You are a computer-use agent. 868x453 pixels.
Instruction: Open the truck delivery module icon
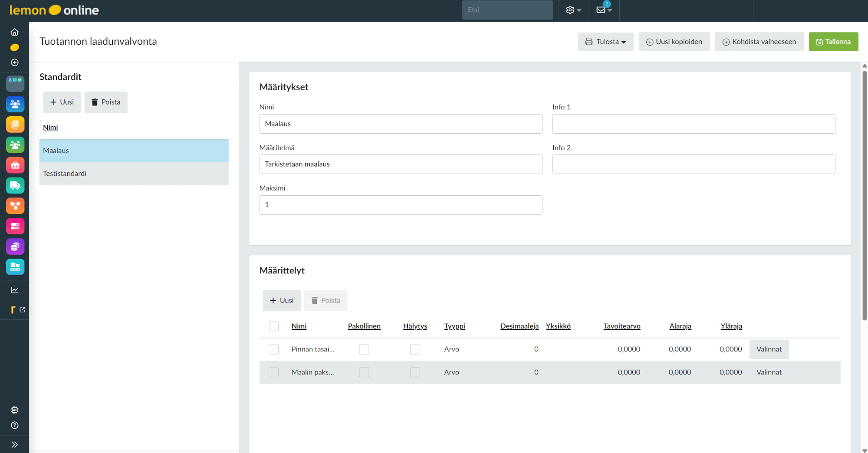[x=15, y=186]
